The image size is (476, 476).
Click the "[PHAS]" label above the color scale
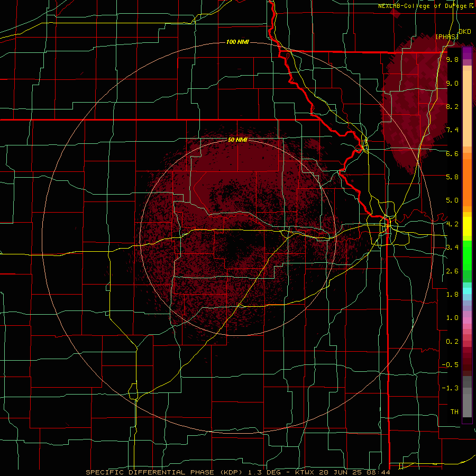click(447, 36)
